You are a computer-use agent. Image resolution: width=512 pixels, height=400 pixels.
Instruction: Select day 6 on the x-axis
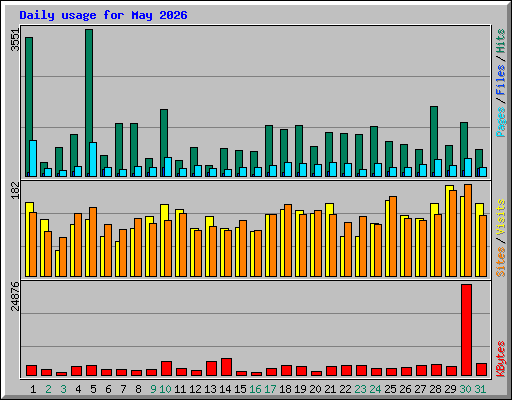tap(108, 389)
